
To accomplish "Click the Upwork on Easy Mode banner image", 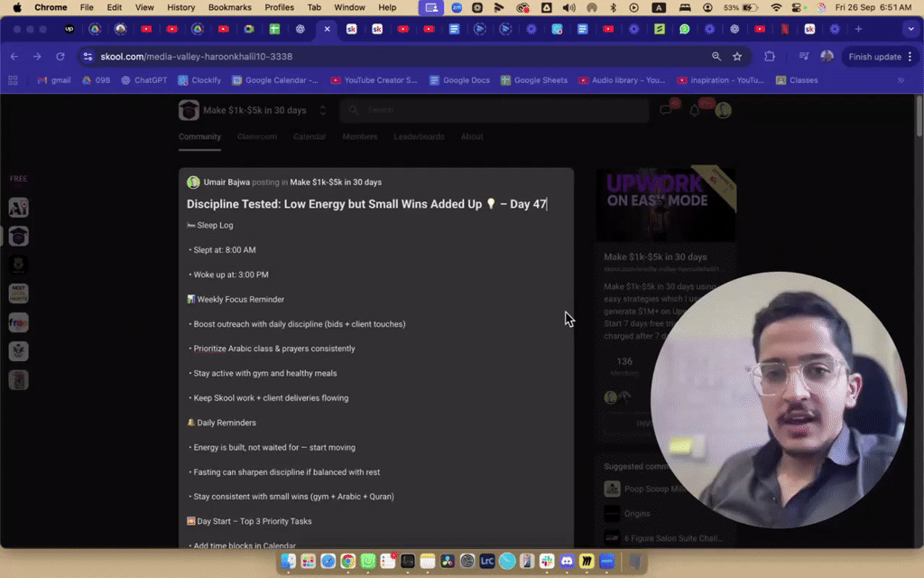I will 665,204.
